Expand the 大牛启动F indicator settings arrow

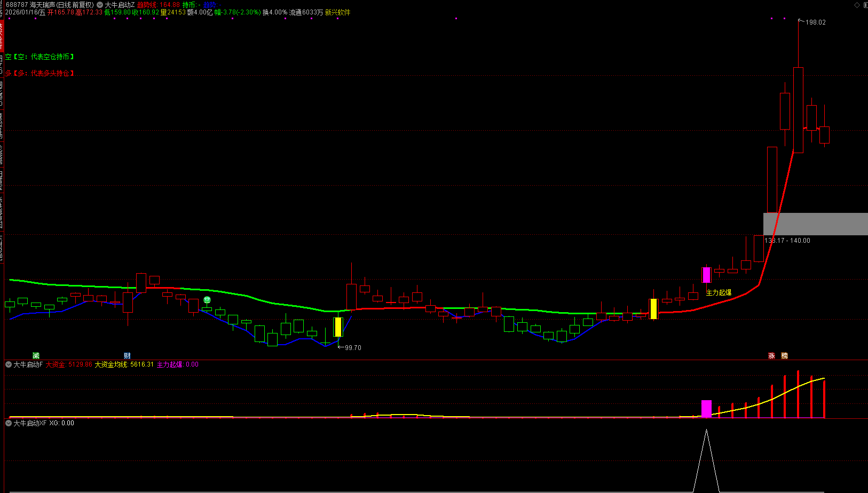9,364
